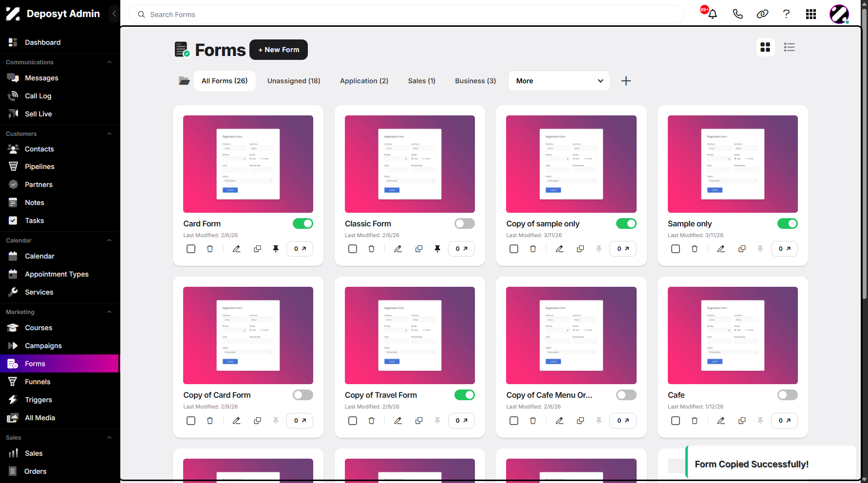This screenshot has width=868, height=483.
Task: Delete the Card Form using trash icon
Action: pos(210,249)
